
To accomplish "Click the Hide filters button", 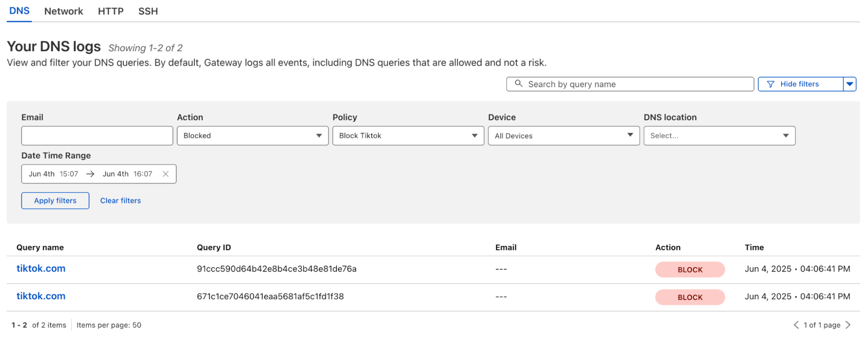I will [x=799, y=84].
